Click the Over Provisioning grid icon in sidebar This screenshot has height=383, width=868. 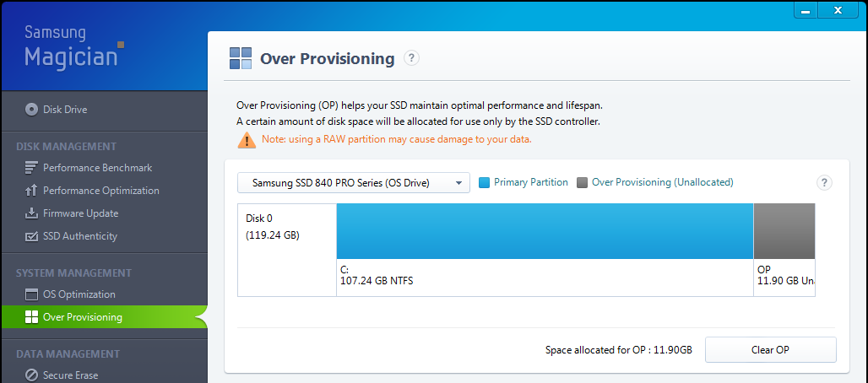tap(31, 317)
